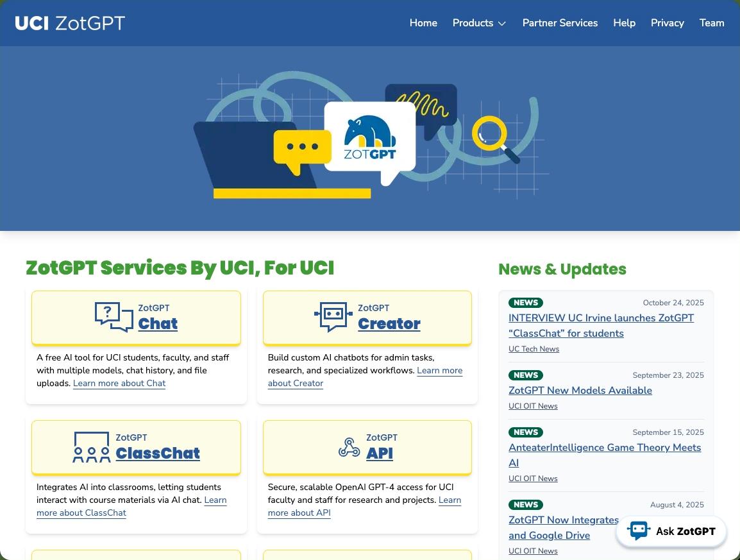
Task: Click the UC Tech News source link
Action: [534, 349]
